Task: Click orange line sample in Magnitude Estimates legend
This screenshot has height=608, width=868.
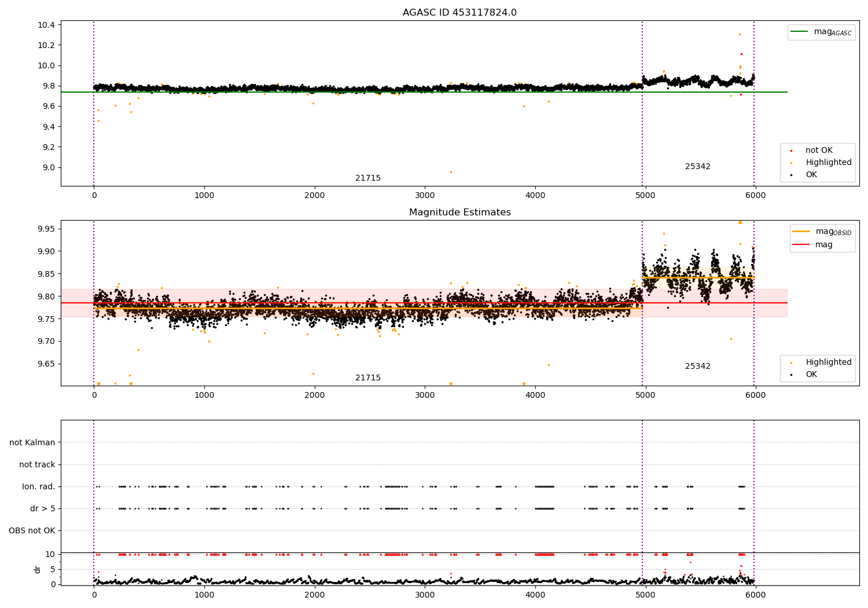Action: (801, 232)
